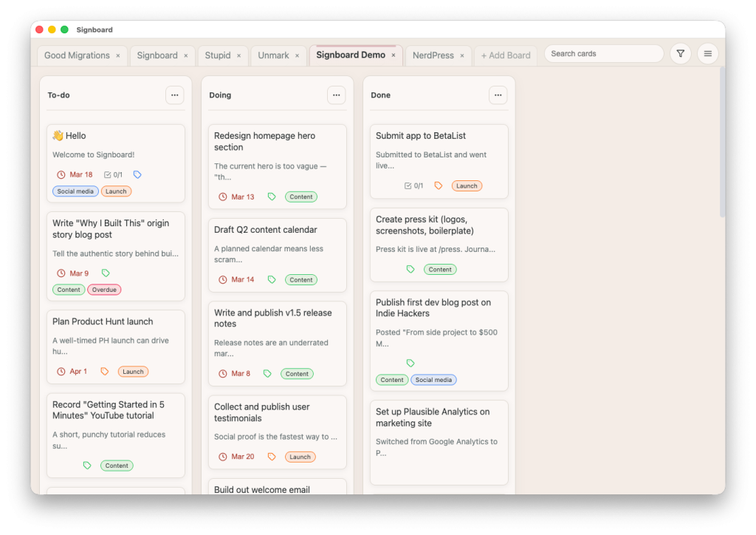Click the clock icon on Hello card
The width and height of the screenshot is (756, 535).
pyautogui.click(x=61, y=175)
